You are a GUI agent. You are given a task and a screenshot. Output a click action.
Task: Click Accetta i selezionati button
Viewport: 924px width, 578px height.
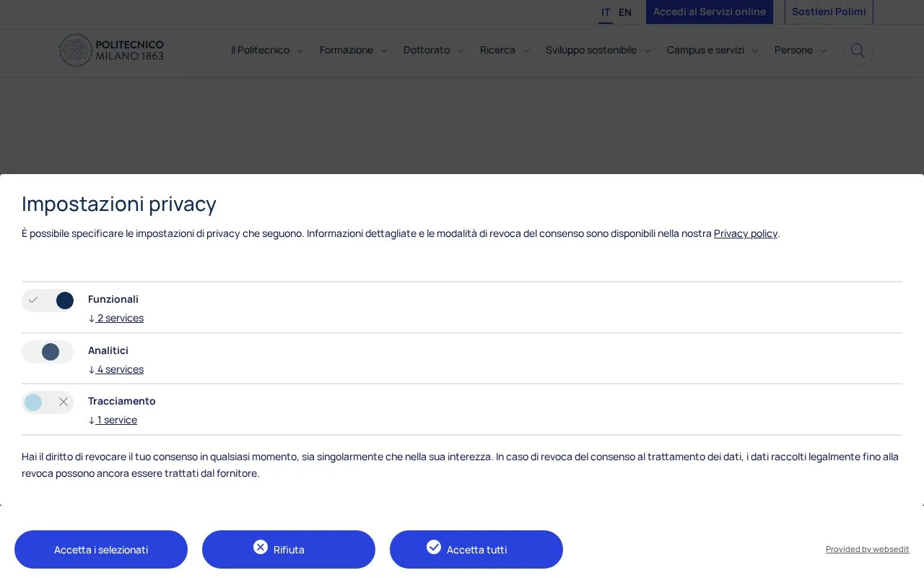(101, 549)
